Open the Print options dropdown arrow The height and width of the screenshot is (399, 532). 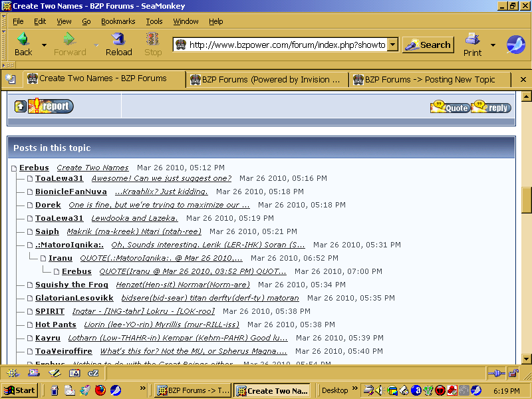(x=493, y=45)
